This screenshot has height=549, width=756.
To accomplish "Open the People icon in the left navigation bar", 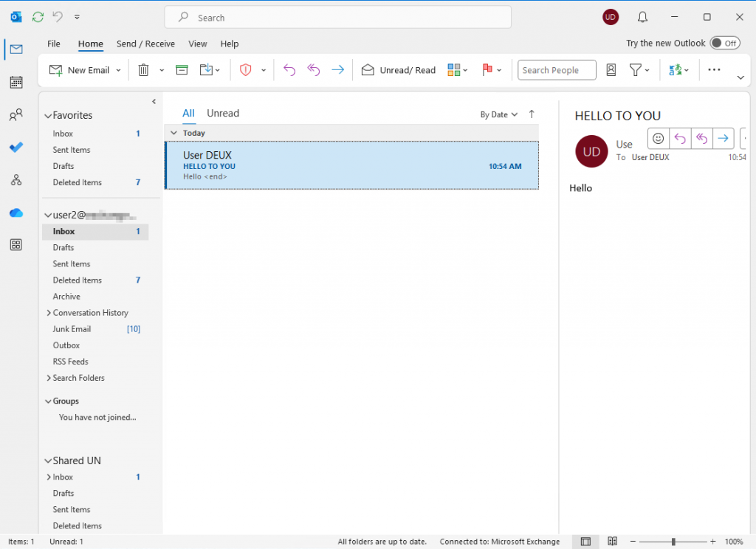I will coord(16,114).
